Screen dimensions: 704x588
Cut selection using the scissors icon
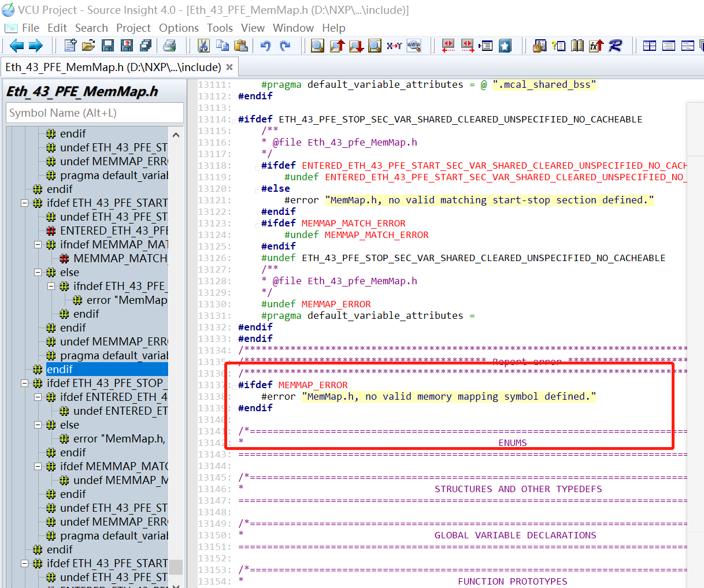[203, 46]
